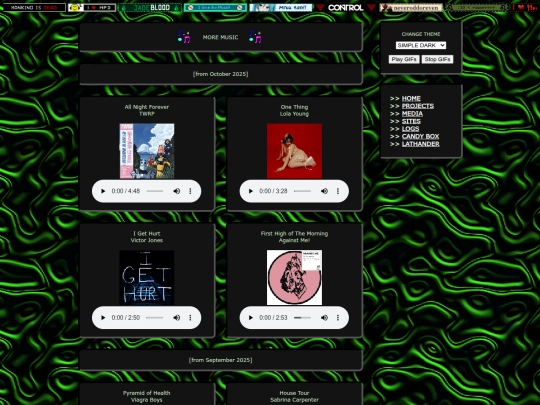The image size is (540, 405).
Task: Click the Mankind Is Dead badge
Action: [x=34, y=7]
